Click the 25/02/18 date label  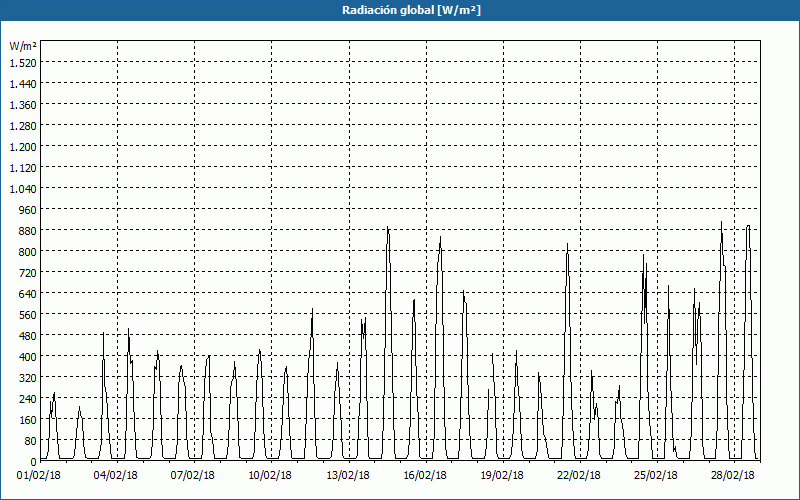click(656, 476)
